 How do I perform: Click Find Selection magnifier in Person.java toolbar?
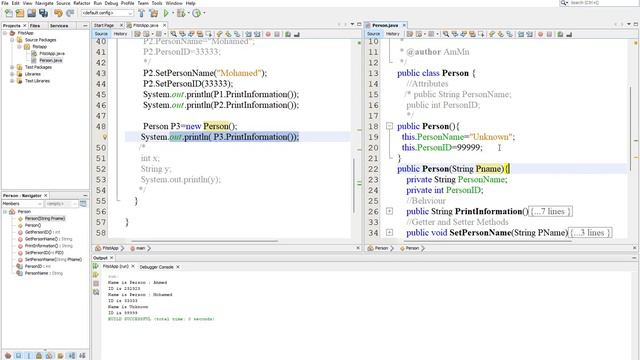pyautogui.click(x=446, y=34)
